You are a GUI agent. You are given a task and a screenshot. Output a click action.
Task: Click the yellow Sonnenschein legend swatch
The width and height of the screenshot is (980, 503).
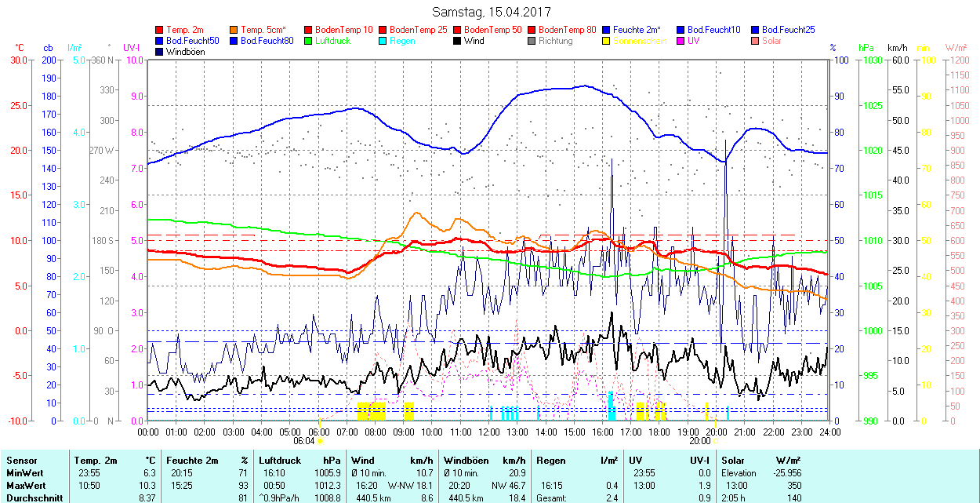pyautogui.click(x=606, y=41)
